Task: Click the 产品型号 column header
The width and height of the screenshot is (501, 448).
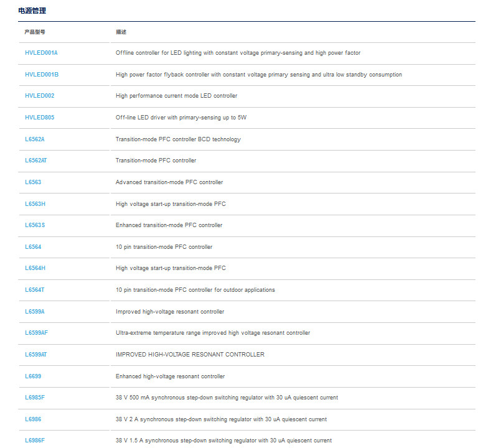Action: 35,32
